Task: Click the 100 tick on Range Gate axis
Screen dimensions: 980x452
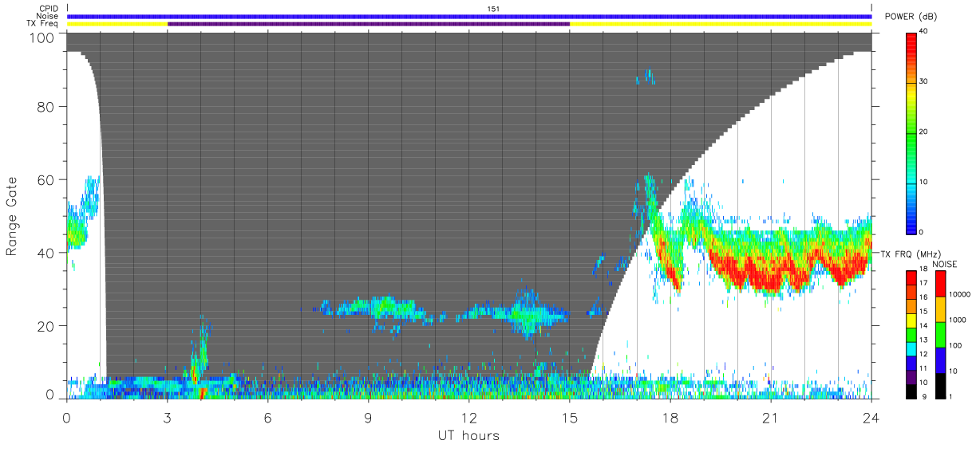Action: click(44, 37)
